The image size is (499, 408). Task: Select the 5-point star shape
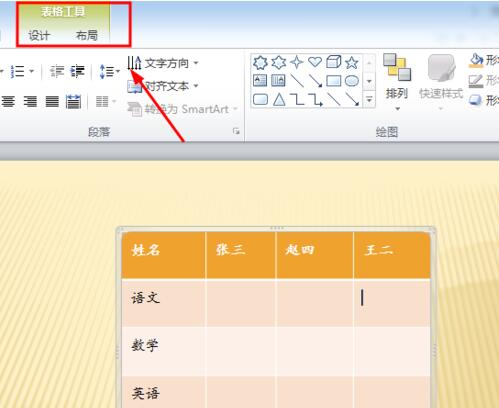point(352,62)
